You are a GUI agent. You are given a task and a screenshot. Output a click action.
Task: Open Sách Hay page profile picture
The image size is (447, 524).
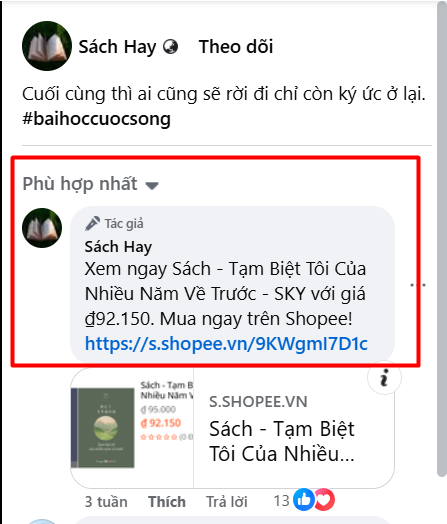pyautogui.click(x=47, y=46)
